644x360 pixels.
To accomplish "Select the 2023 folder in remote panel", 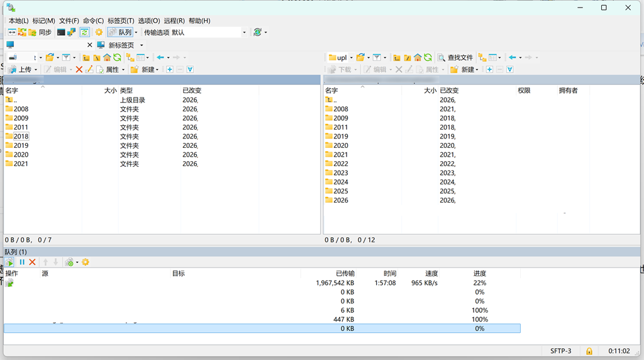I will (340, 172).
